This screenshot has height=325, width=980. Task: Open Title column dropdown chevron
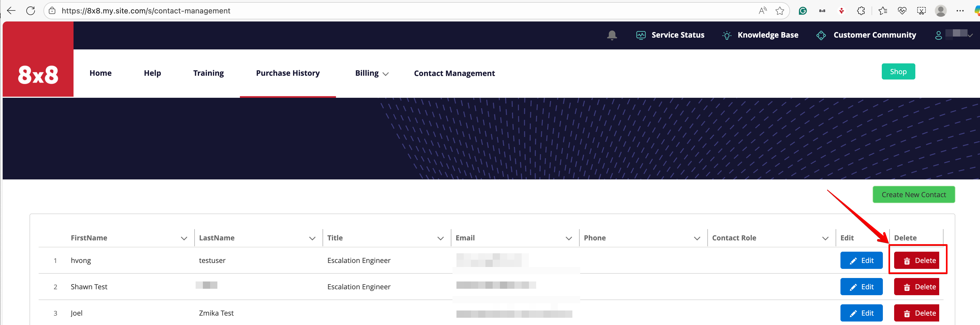[440, 238]
